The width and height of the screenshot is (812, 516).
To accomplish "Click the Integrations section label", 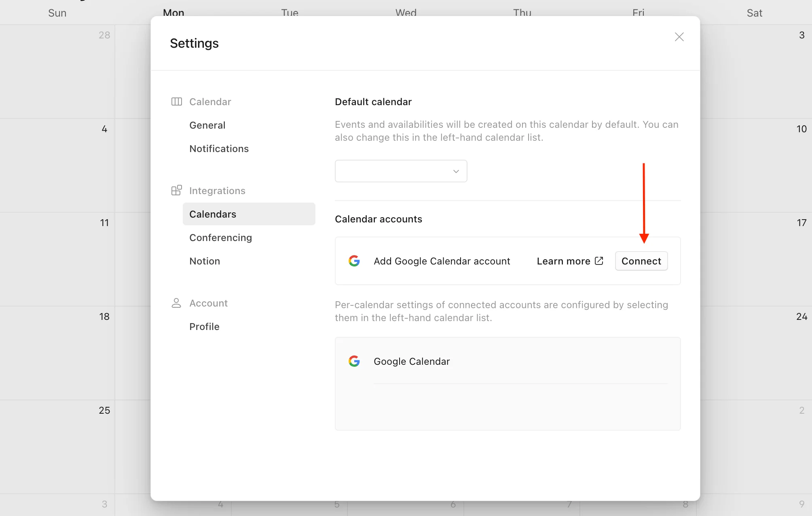I will click(x=217, y=191).
